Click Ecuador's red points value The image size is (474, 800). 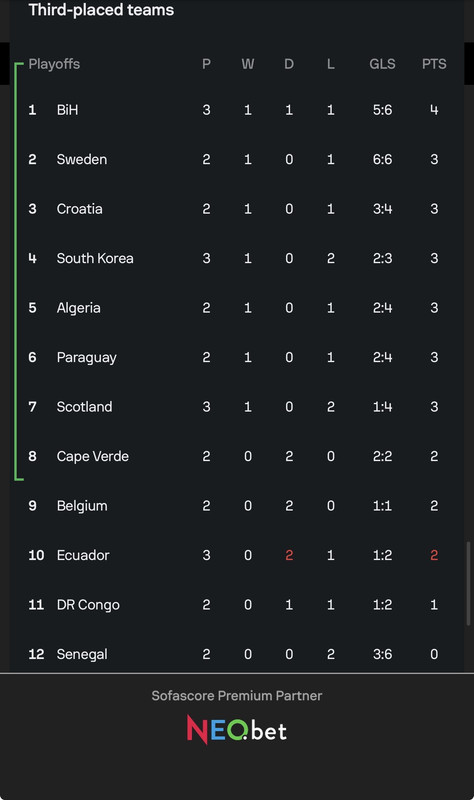(x=434, y=555)
